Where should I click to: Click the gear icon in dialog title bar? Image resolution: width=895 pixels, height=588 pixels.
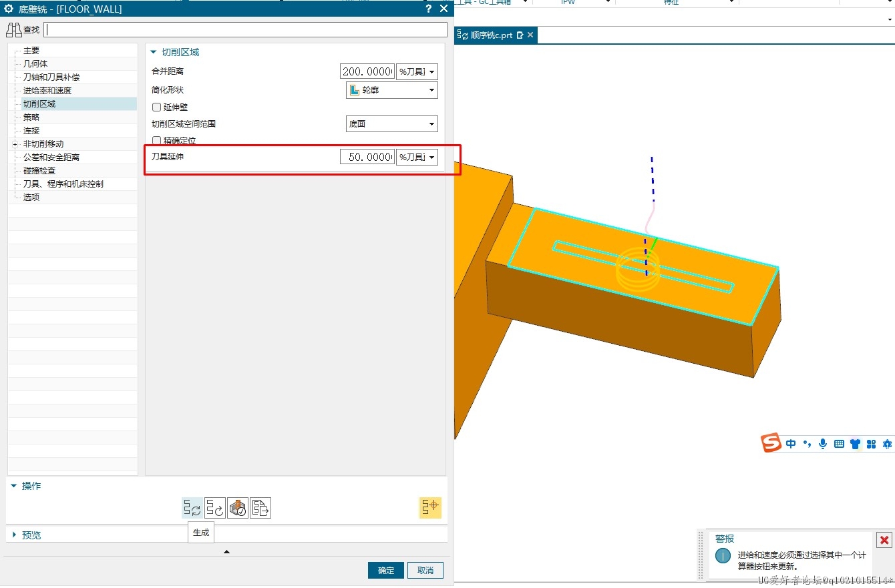9,9
